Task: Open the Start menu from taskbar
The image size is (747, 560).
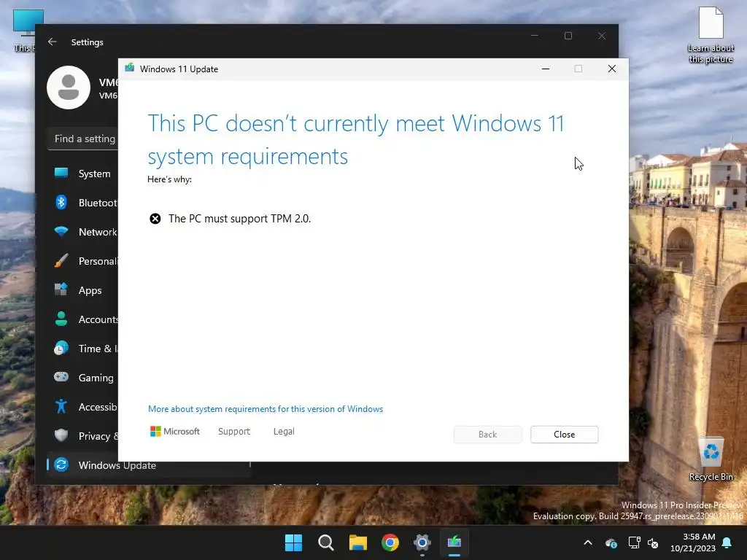Action: [293, 542]
